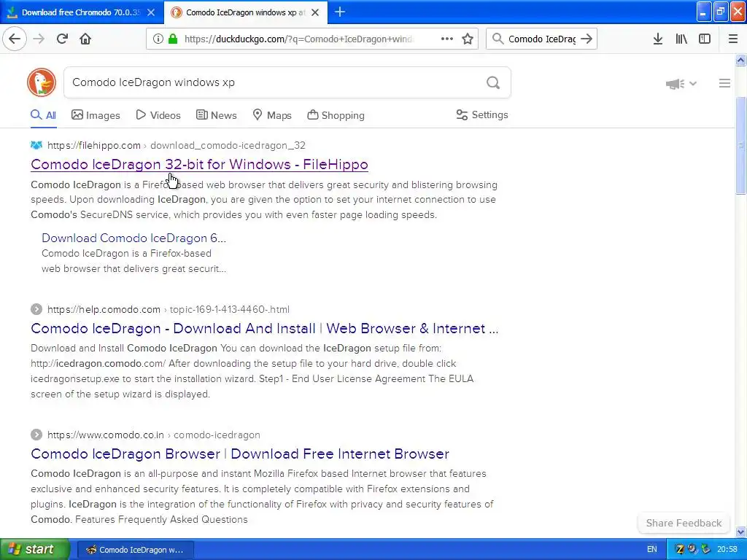Viewport: 747px width, 560px height.
Task: Click the browser address bar URL
Action: [x=298, y=39]
